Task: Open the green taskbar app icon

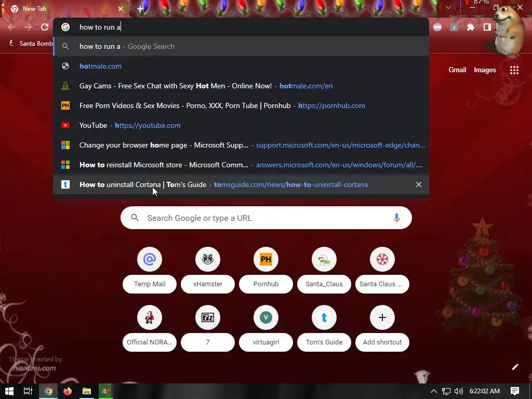Action: (105, 391)
